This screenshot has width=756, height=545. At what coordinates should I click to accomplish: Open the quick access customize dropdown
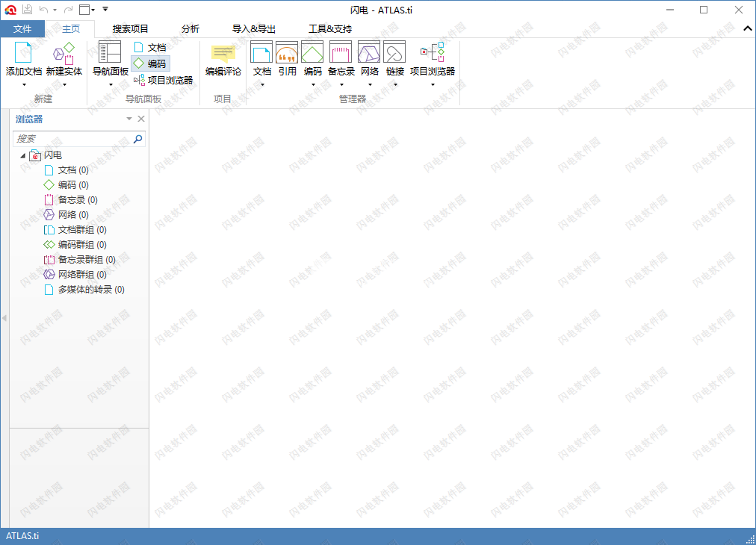tap(105, 9)
